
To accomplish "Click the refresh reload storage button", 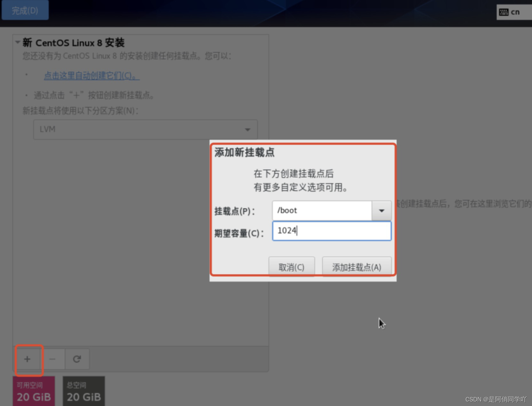I will [x=77, y=359].
